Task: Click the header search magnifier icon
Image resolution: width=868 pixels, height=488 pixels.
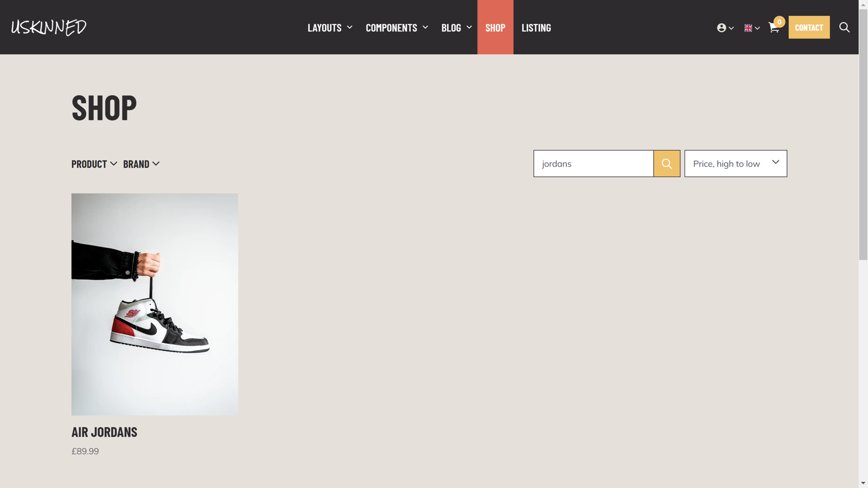Action: coord(844,27)
